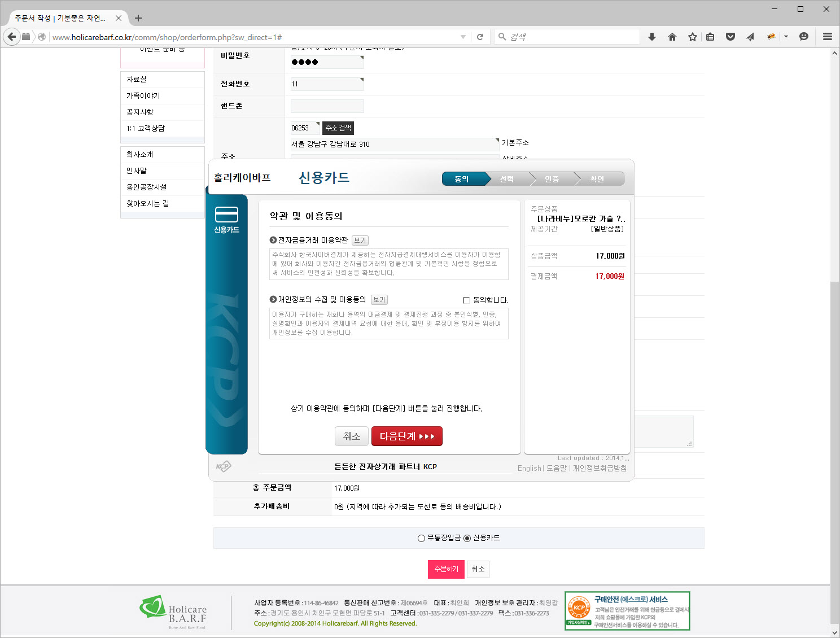View 전자금융거래 이용약관 with 보기 button
Viewport: 840px width, 638px height.
pyautogui.click(x=360, y=241)
